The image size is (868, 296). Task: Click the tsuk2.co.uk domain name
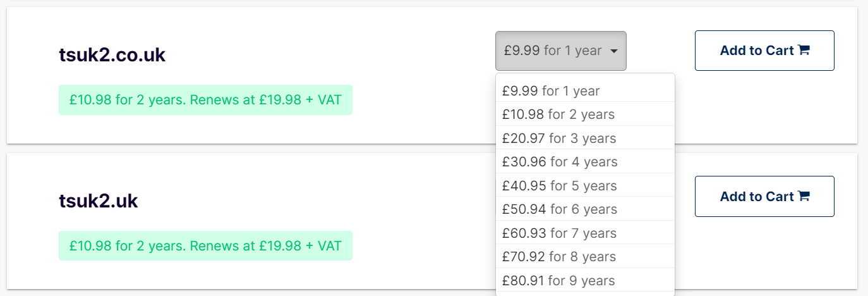(x=112, y=55)
